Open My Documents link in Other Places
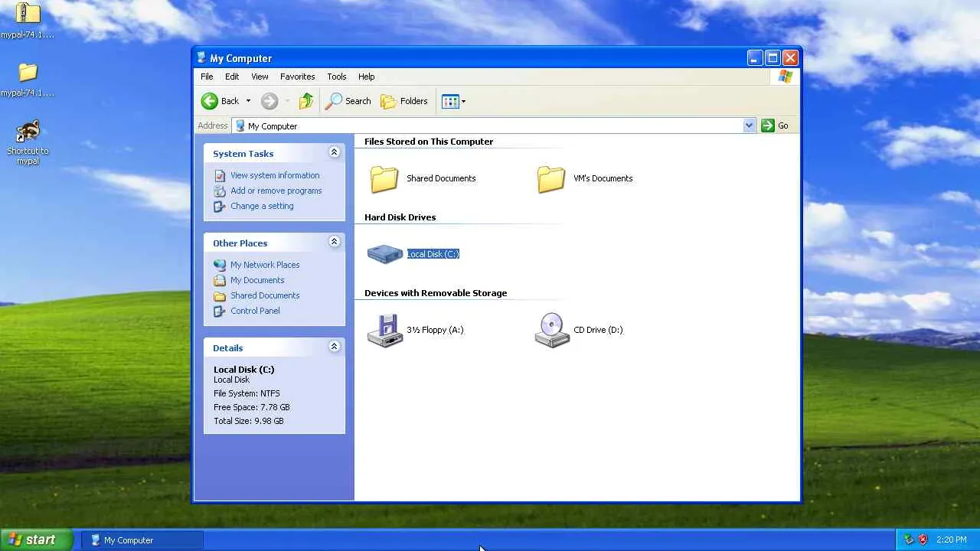Viewport: 980px width, 551px height. point(257,280)
